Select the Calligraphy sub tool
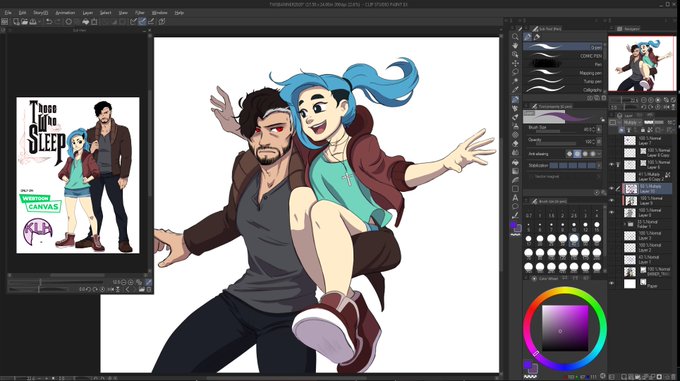The height and width of the screenshot is (381, 680). coord(563,89)
